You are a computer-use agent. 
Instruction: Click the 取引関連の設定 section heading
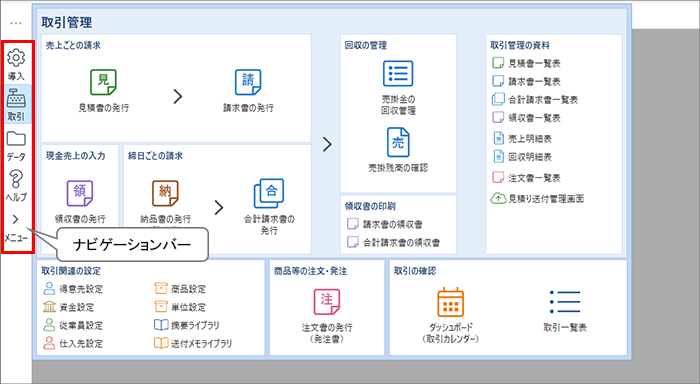[x=71, y=271]
